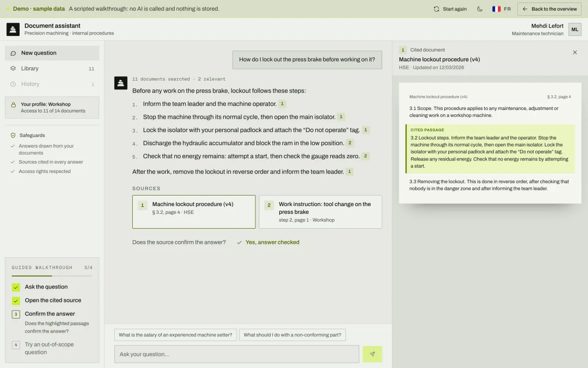This screenshot has height=368, width=588.
Task: Check the 'Ask the question' walkthrough step
Action: (16, 287)
